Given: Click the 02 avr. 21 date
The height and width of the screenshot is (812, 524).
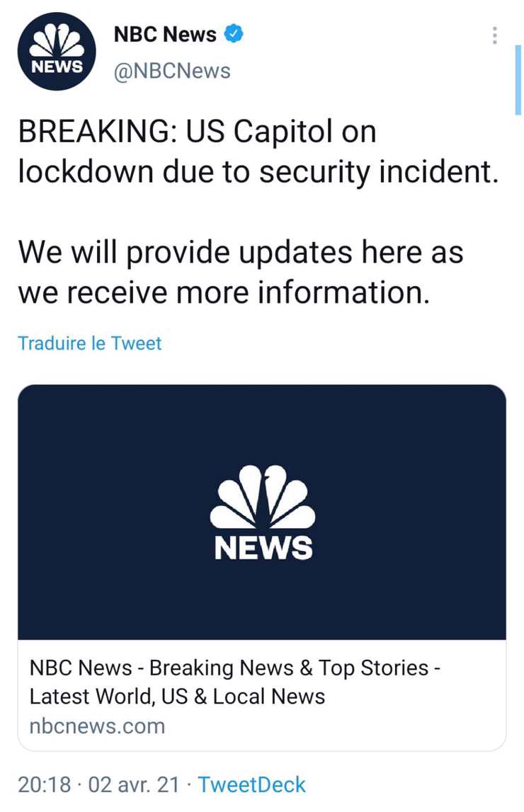Looking at the screenshot, I should pos(134,784).
